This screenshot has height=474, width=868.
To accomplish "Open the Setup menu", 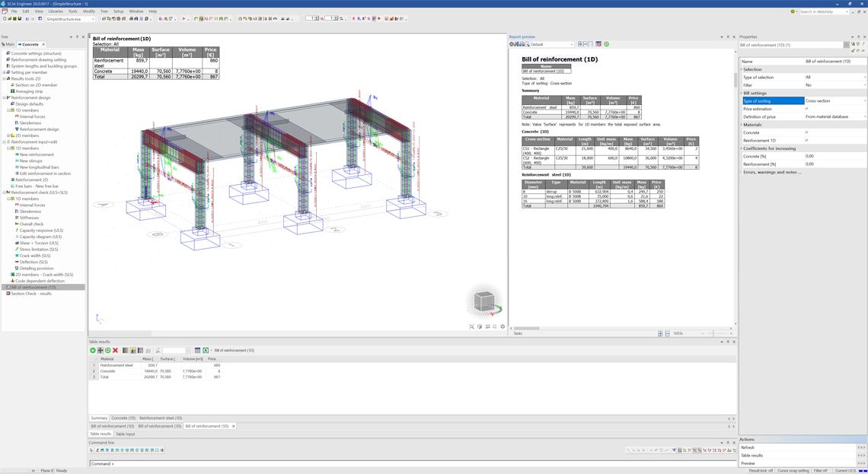I will point(119,11).
